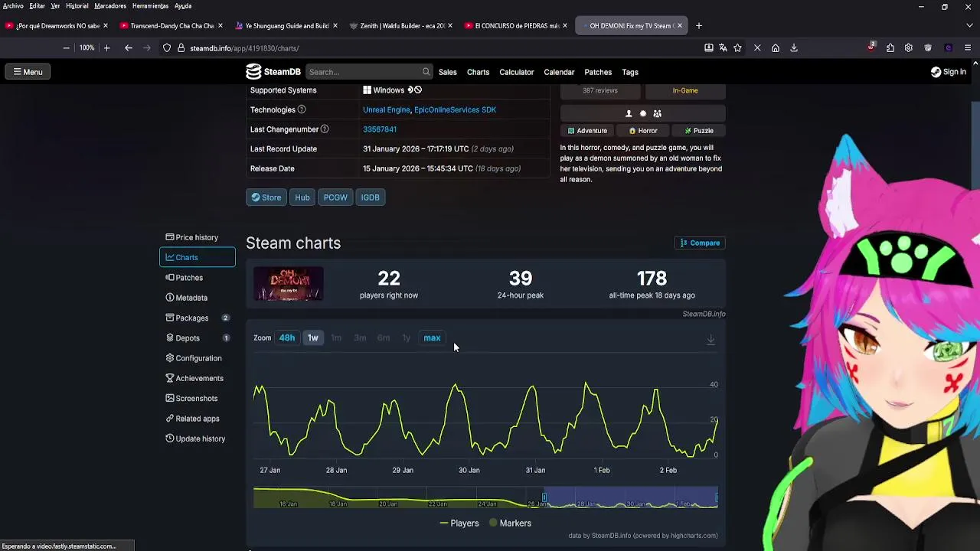Click Technologies help icon
This screenshot has height=551, width=980.
tap(302, 109)
